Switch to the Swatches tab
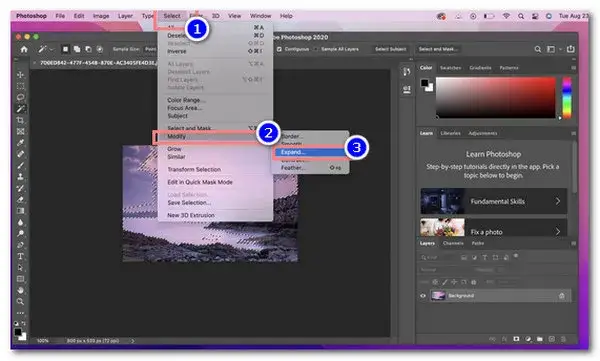This screenshot has height=361, width=600. (450, 68)
